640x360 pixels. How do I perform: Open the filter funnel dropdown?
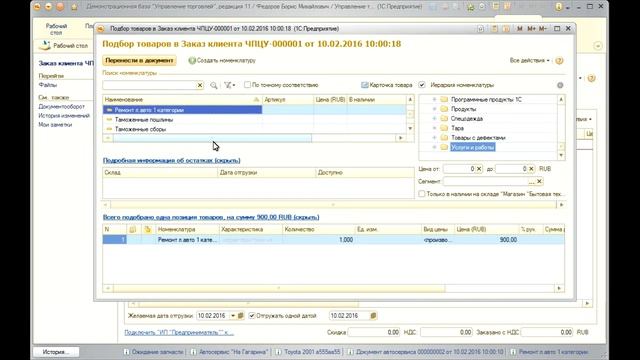tap(229, 85)
